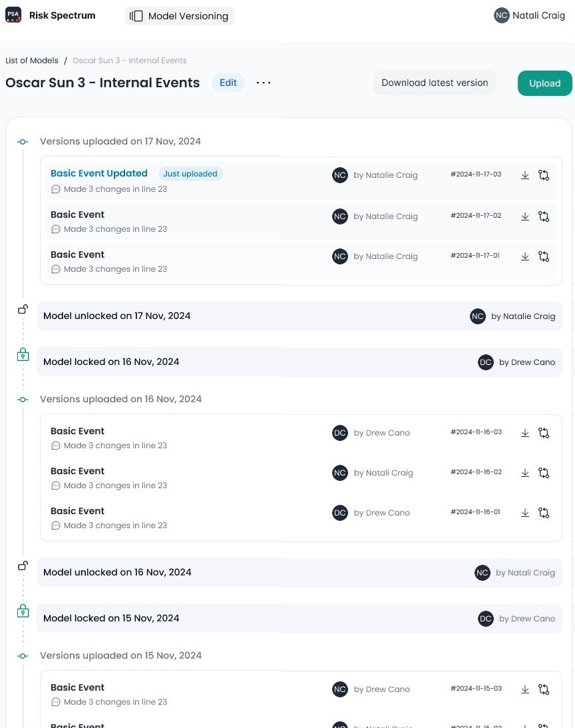Viewport: 575px width, 728px height.
Task: Go to List of Models breadcrumb
Action: coord(32,61)
